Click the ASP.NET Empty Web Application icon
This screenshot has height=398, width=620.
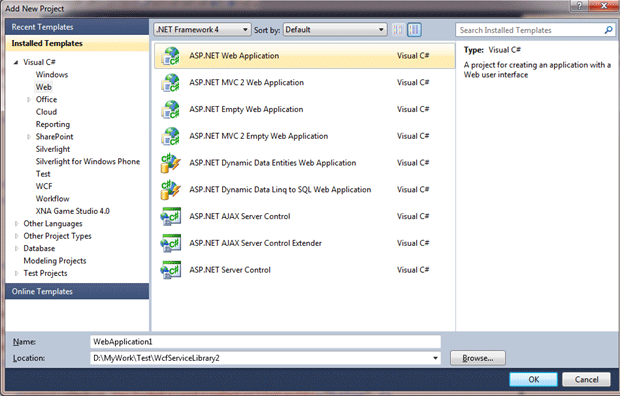[x=170, y=109]
